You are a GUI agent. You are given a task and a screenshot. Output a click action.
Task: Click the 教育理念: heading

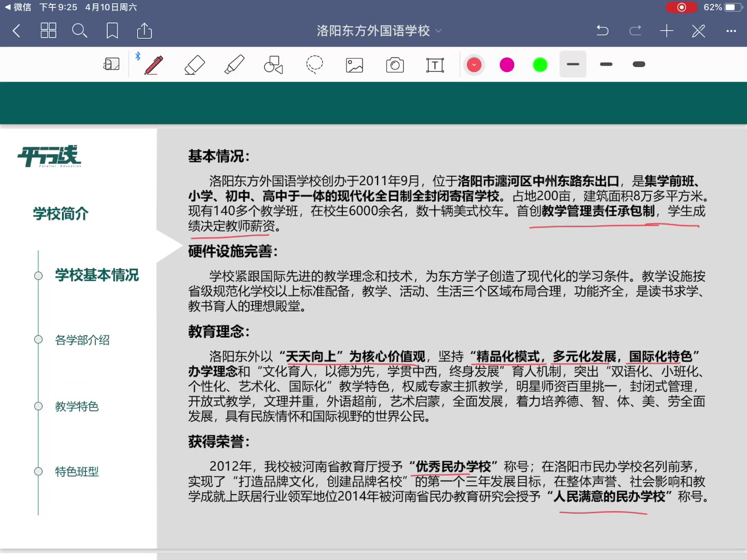pyautogui.click(x=219, y=331)
